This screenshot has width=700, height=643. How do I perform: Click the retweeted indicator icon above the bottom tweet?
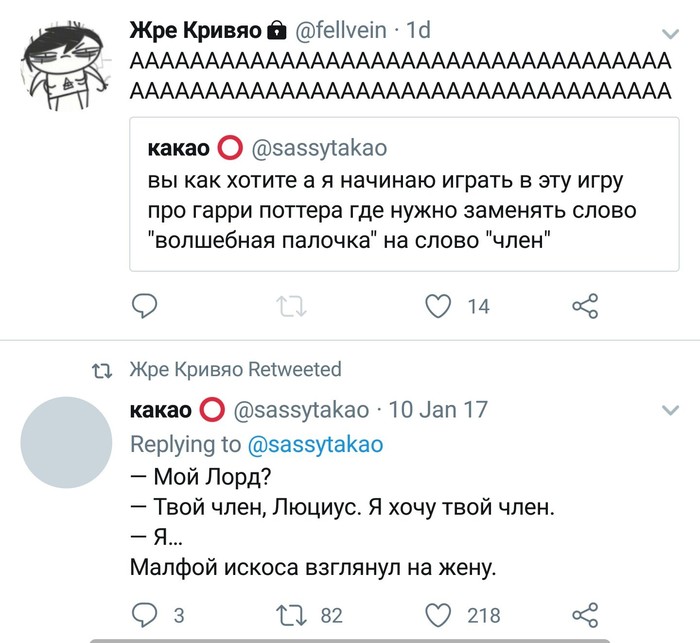[x=100, y=370]
